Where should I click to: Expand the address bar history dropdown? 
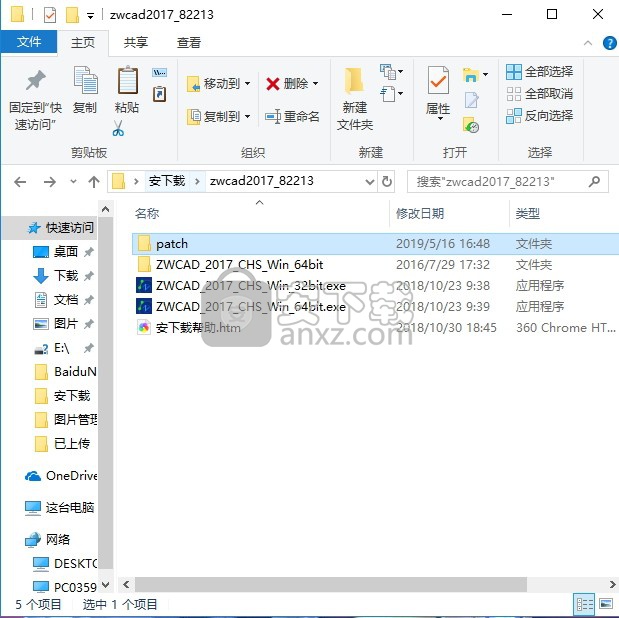tap(370, 182)
